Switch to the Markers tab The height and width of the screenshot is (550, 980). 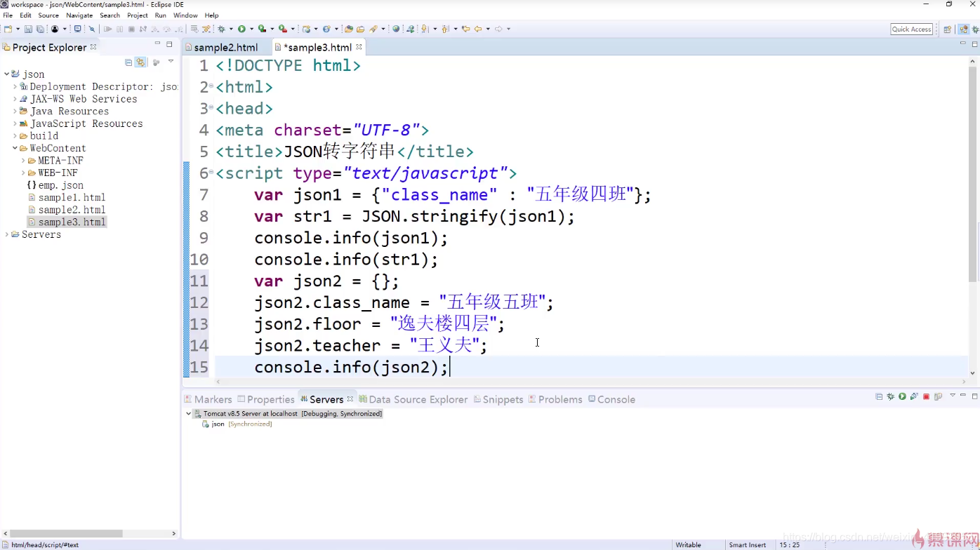208,399
